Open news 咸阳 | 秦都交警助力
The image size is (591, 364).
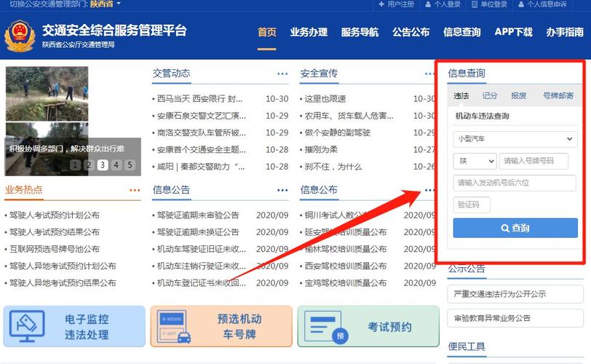click(x=201, y=167)
